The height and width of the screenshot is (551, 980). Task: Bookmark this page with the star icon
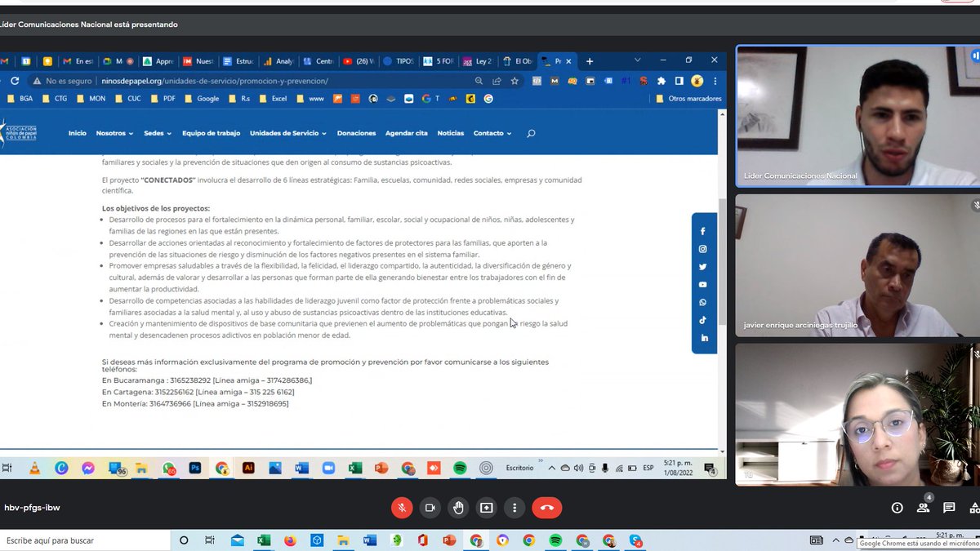point(514,81)
